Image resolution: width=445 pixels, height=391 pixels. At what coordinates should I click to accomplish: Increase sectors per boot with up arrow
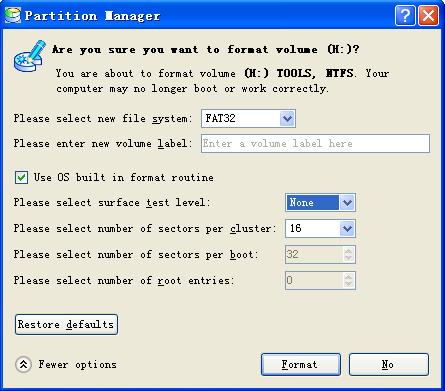click(348, 251)
